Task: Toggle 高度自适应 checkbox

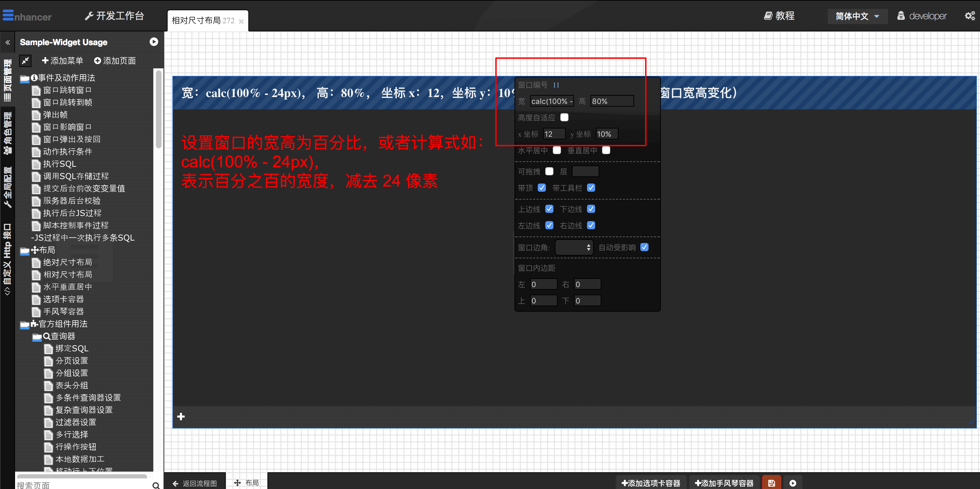Action: click(x=564, y=118)
